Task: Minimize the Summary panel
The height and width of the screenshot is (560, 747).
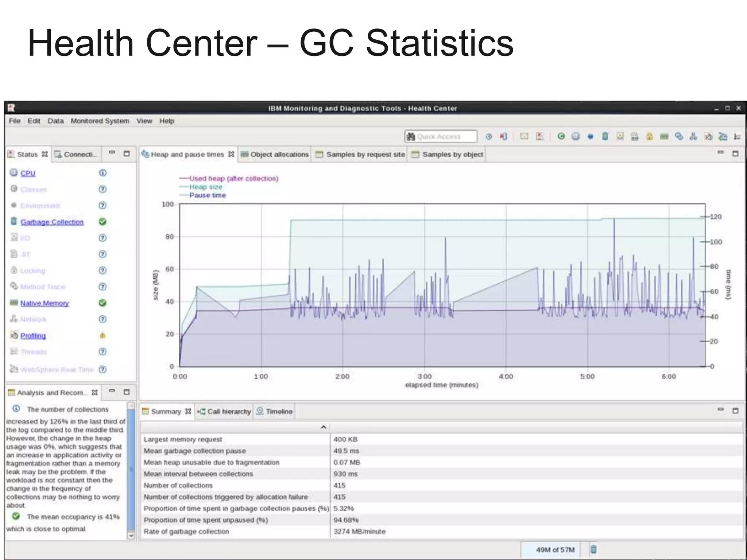Action: (720, 409)
